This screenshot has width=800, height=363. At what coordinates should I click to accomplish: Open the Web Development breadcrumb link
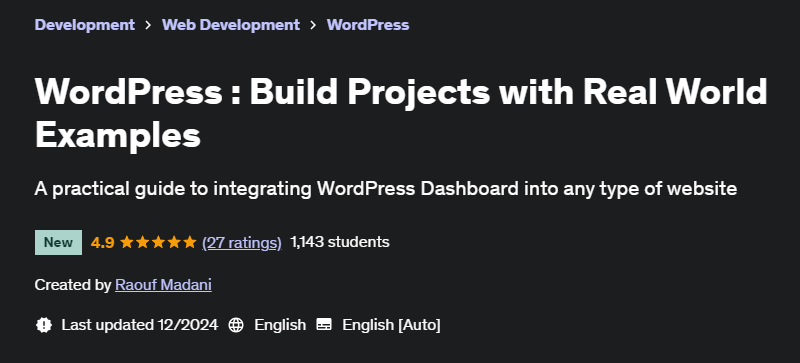[x=231, y=25]
